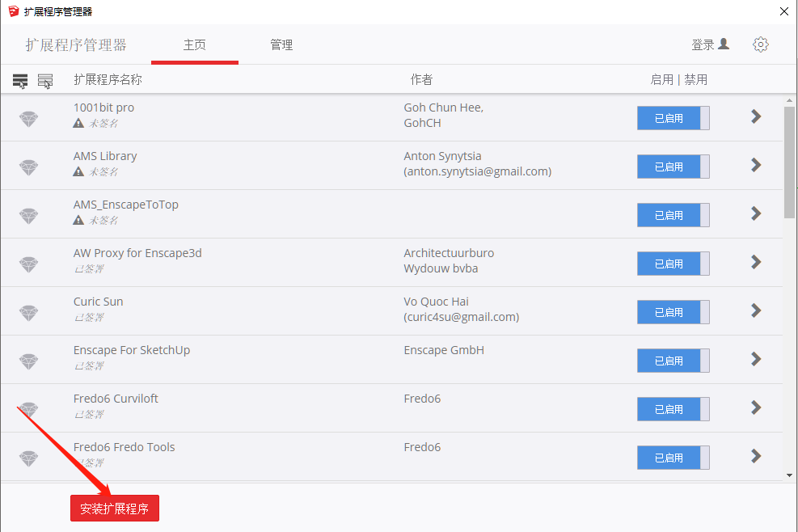Switch to the 管理 tab
798x532 pixels.
pos(281,44)
